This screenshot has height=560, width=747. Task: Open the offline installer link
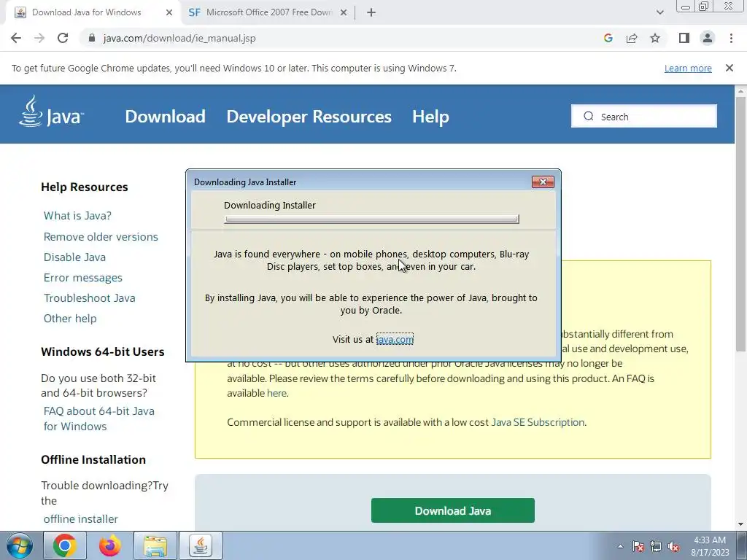coord(80,519)
